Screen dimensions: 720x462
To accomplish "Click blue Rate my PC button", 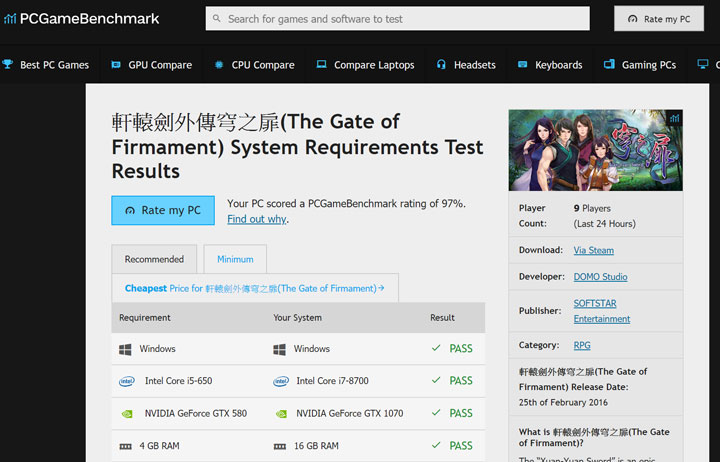I will pyautogui.click(x=163, y=210).
